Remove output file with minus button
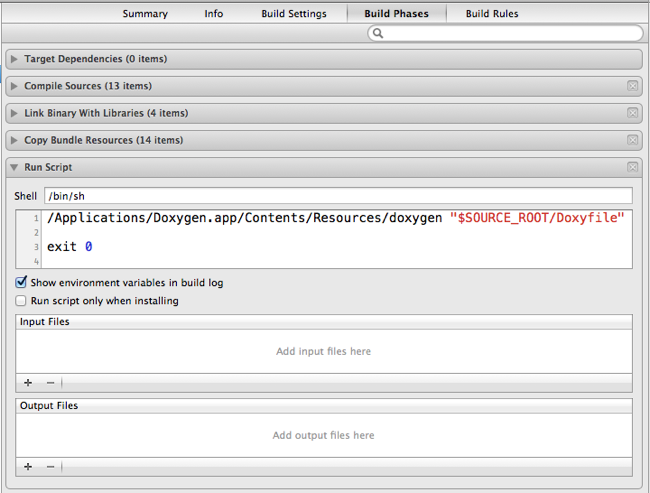650x493 pixels. click(50, 467)
